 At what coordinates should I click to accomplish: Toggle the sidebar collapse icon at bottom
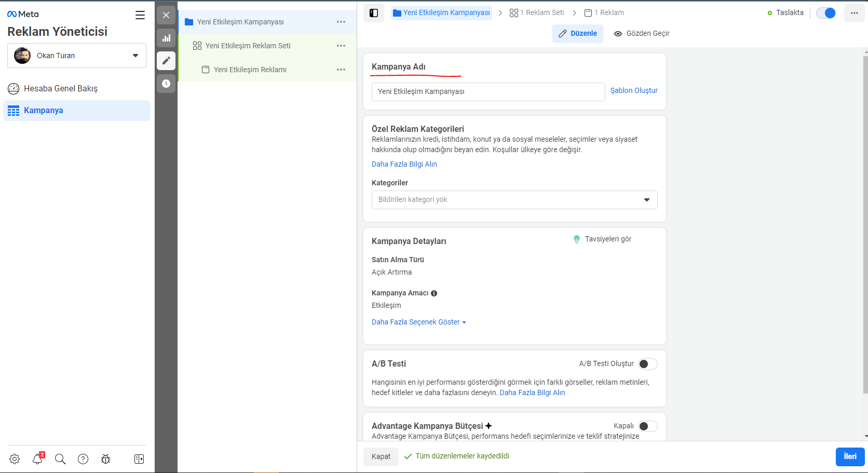[139, 459]
